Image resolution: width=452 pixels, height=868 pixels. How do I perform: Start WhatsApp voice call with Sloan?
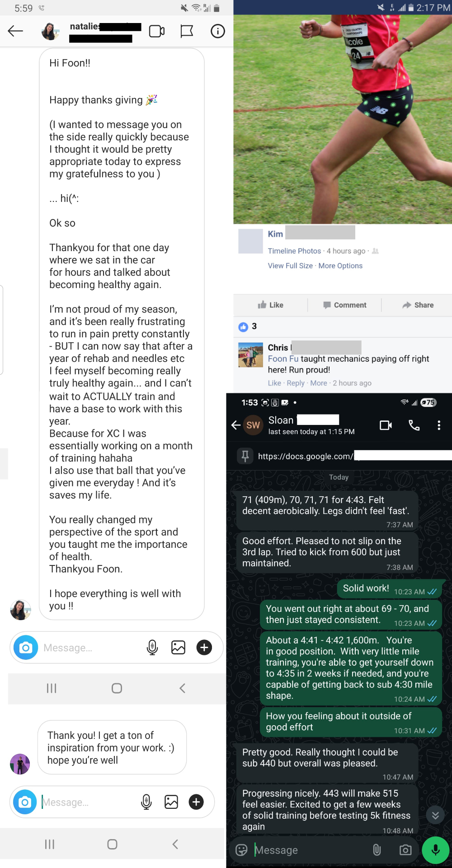[x=414, y=425]
